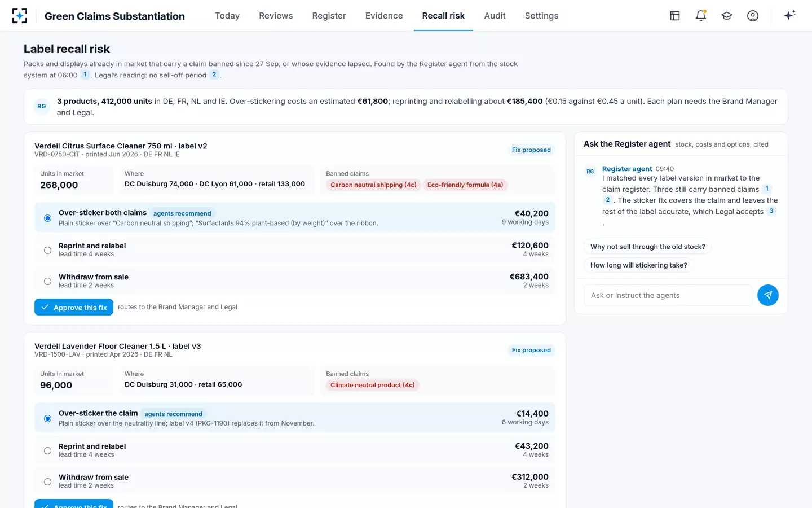Switch to the Today tab
The height and width of the screenshot is (508, 812).
[x=227, y=16]
